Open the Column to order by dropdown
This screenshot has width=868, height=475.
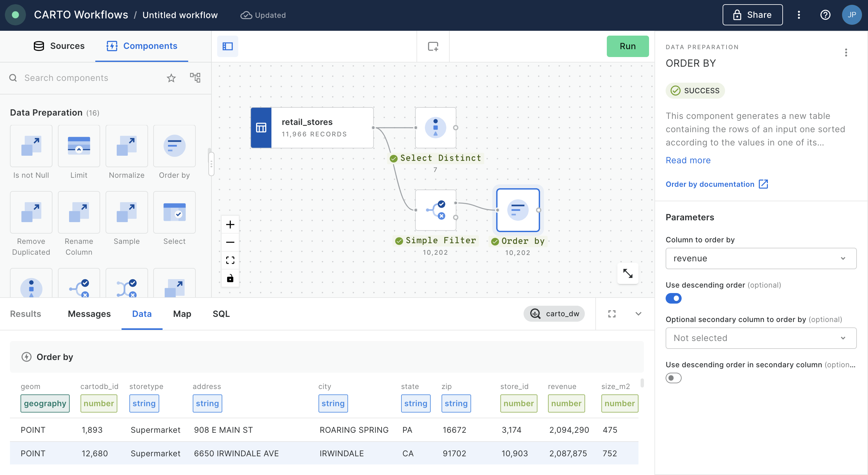[x=761, y=258]
